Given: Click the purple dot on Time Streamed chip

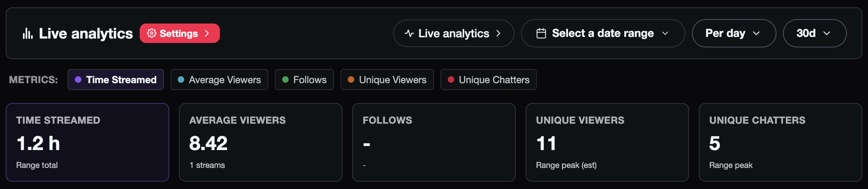Looking at the screenshot, I should click(78, 79).
